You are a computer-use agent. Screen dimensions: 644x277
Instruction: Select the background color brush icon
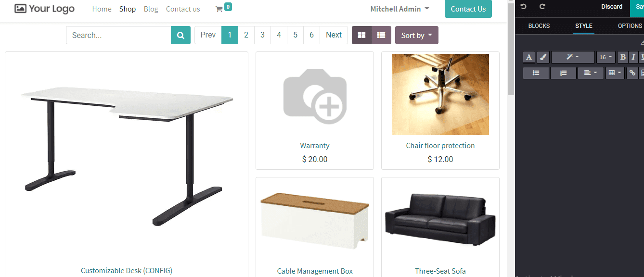click(x=543, y=57)
